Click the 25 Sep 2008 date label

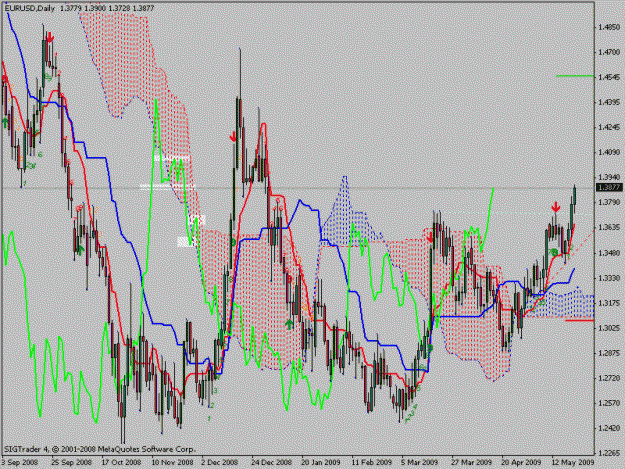point(71,462)
